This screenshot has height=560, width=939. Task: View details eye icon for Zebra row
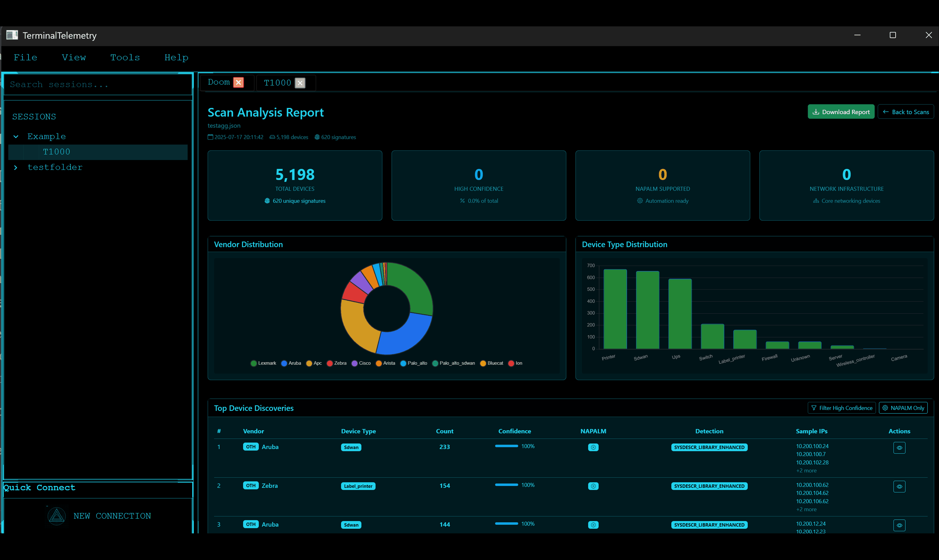[899, 487]
